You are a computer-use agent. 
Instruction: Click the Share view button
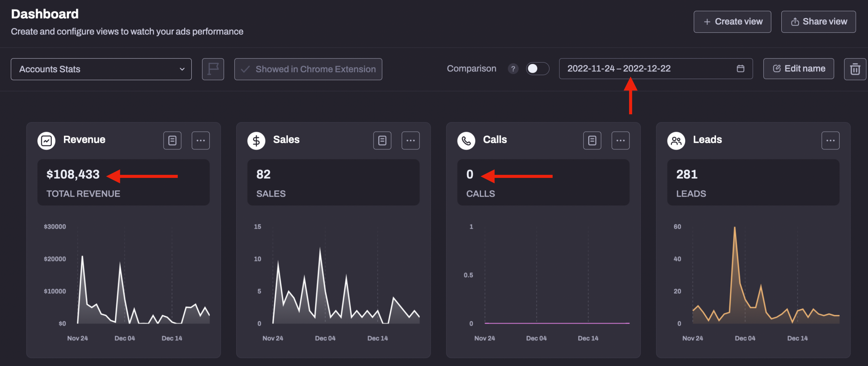(818, 22)
